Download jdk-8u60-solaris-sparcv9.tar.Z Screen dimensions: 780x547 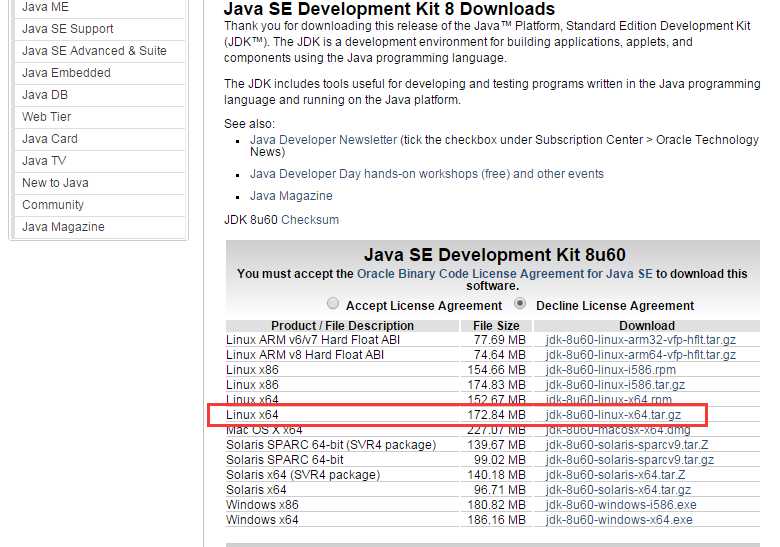[626, 445]
